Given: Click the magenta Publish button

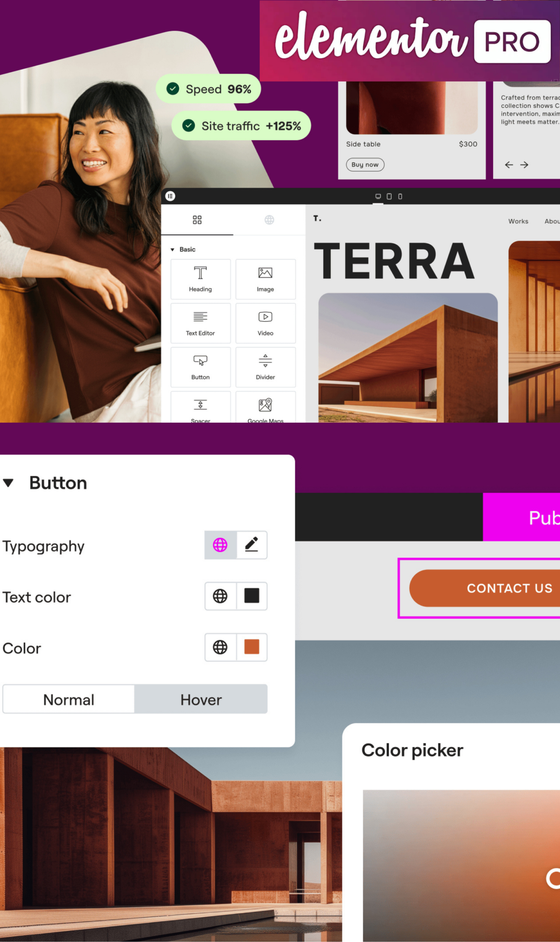Looking at the screenshot, I should (521, 517).
